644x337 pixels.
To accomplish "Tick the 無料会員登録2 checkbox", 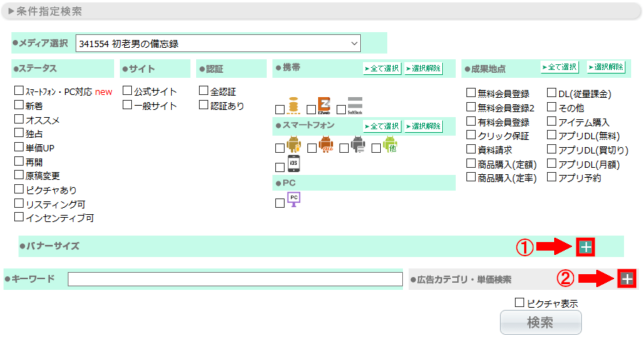I will [x=471, y=107].
